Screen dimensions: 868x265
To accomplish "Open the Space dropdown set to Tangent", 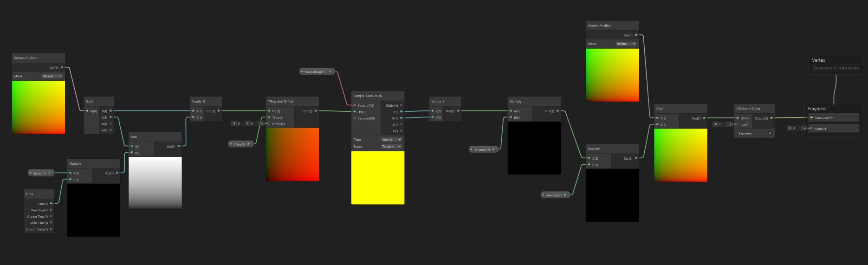I will click(x=391, y=146).
